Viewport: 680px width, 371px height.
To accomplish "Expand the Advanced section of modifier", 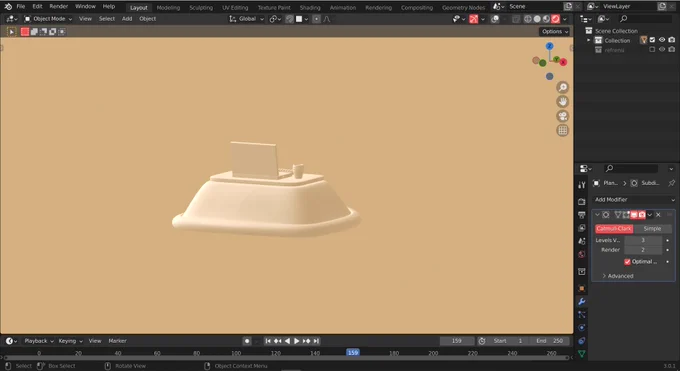I will [618, 276].
